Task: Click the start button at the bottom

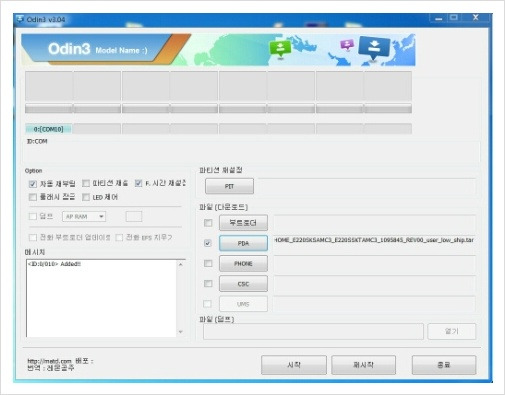Action: click(x=294, y=365)
